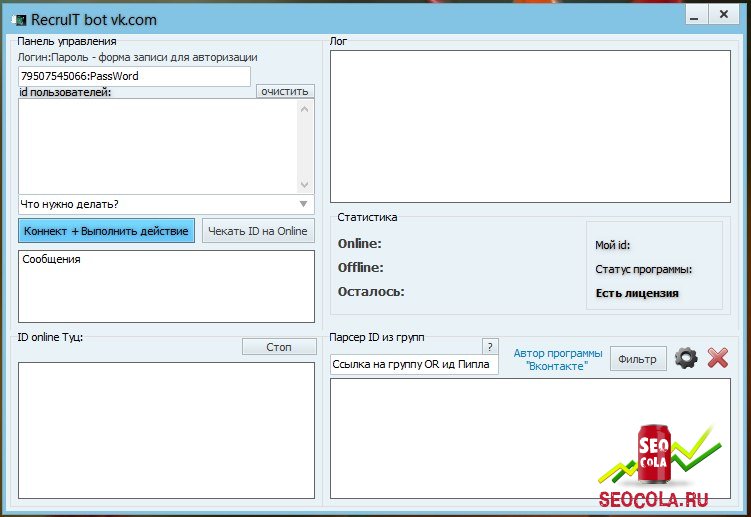Click the RecruIT bot title bar app icon
Viewport: 751px width, 517px height.
tap(20, 20)
